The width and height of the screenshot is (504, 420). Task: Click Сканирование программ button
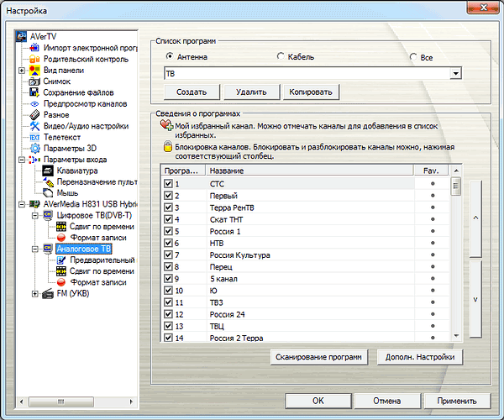click(319, 357)
